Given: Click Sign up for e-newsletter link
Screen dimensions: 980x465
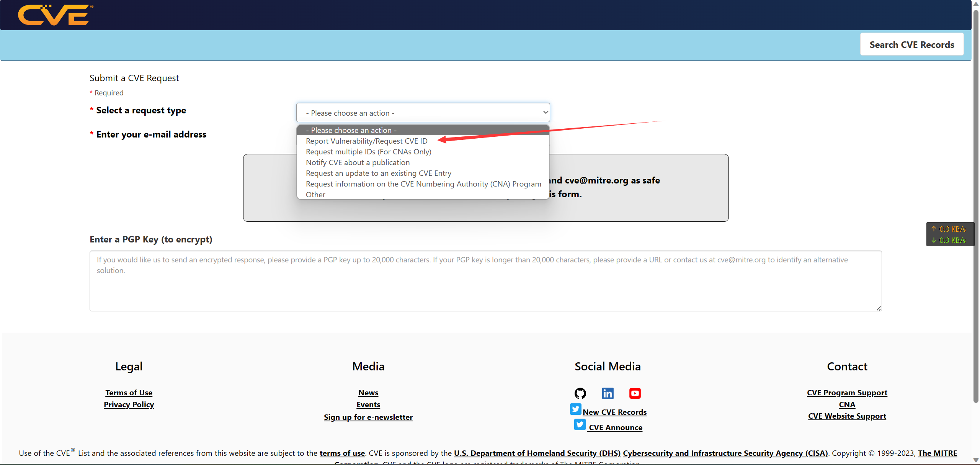Looking at the screenshot, I should click(368, 417).
